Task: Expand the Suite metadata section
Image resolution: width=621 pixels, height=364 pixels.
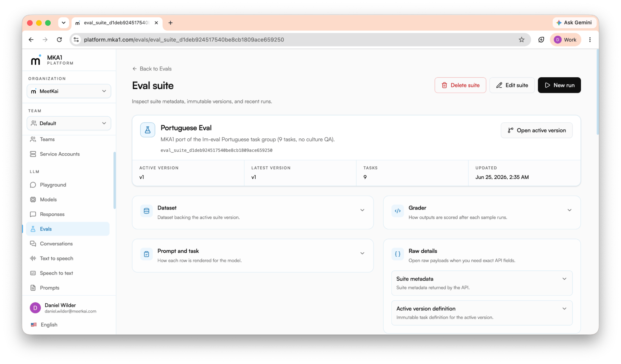Action: click(x=482, y=283)
